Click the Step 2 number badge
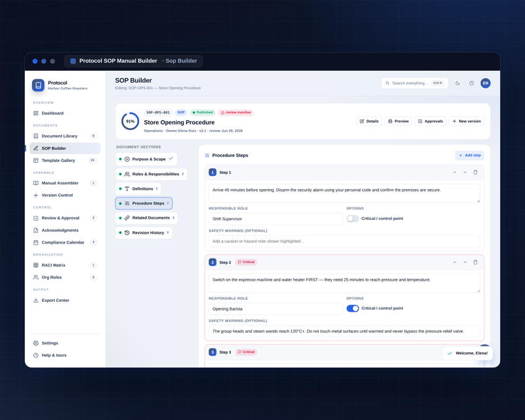 click(x=213, y=262)
